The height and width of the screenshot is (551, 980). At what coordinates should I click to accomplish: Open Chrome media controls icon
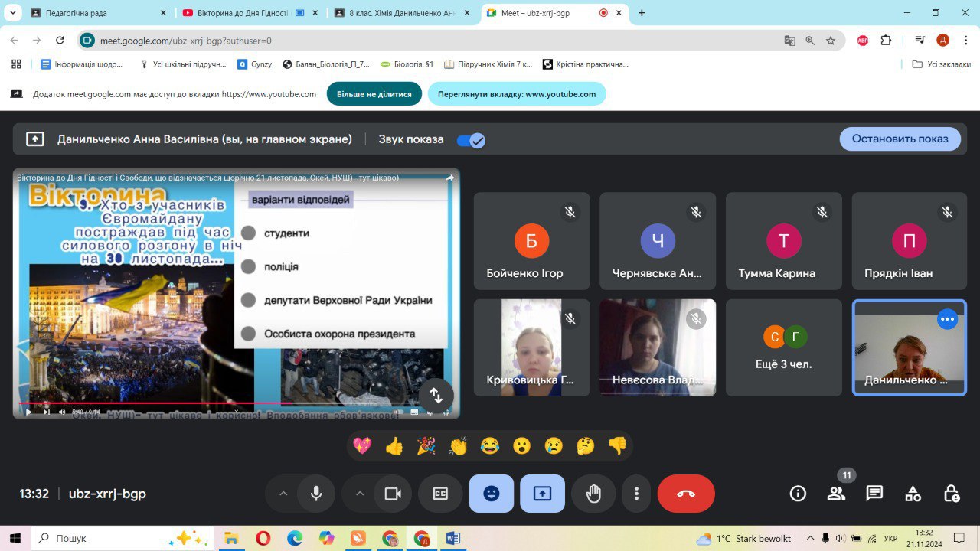[920, 41]
